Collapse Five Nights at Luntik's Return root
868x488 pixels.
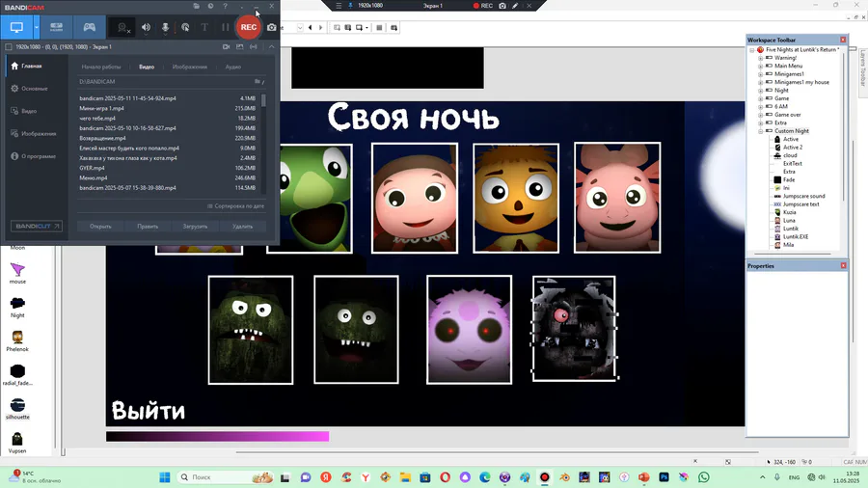click(752, 50)
